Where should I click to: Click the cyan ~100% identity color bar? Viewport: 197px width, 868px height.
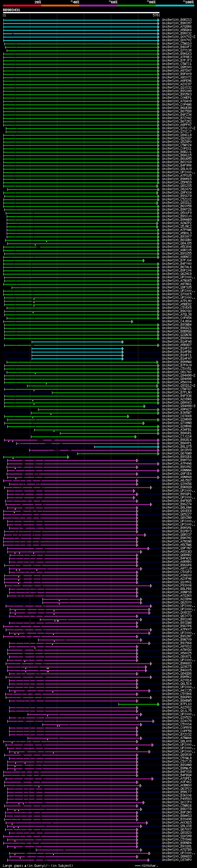click(x=175, y=6)
